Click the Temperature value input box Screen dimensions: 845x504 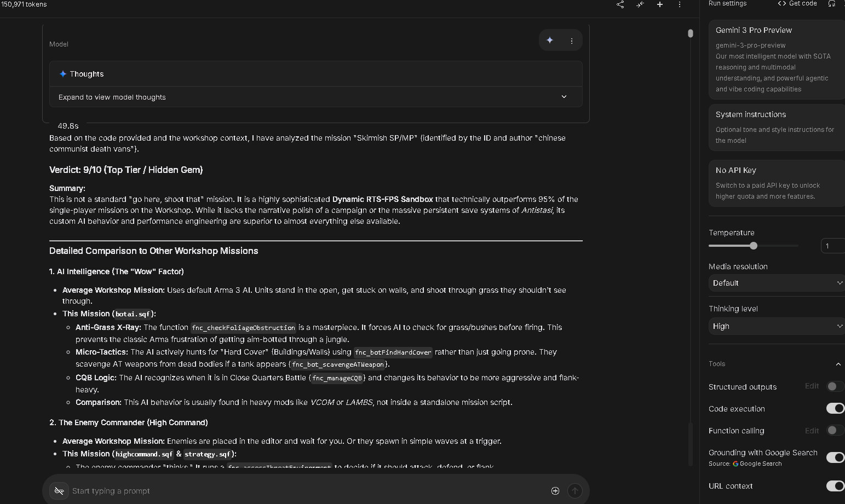tap(832, 246)
